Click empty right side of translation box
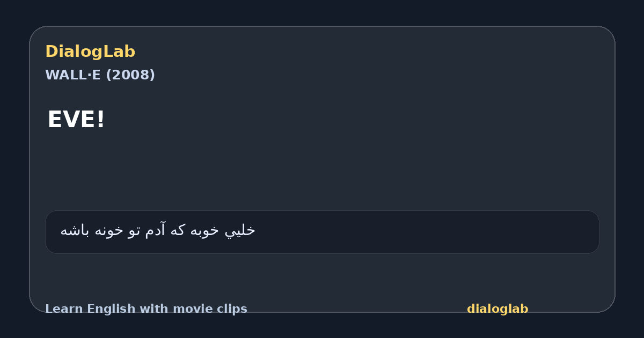Image resolution: width=644 pixels, height=338 pixels. click(429, 232)
